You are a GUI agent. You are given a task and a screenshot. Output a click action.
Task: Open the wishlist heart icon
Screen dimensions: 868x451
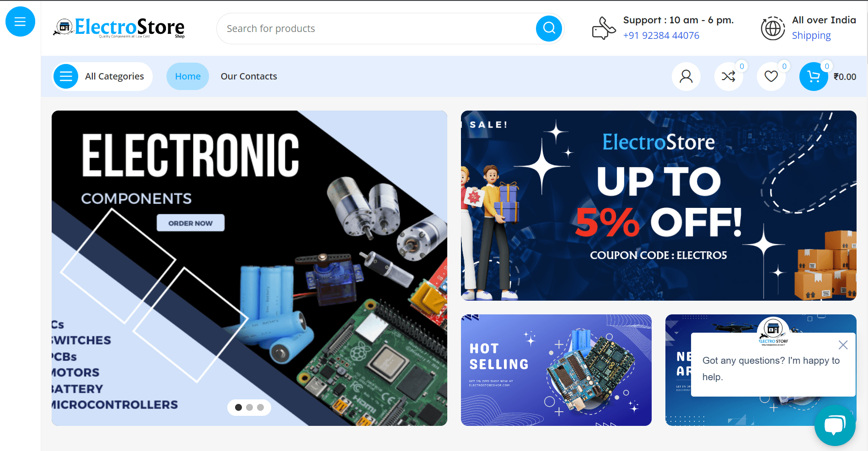point(771,76)
